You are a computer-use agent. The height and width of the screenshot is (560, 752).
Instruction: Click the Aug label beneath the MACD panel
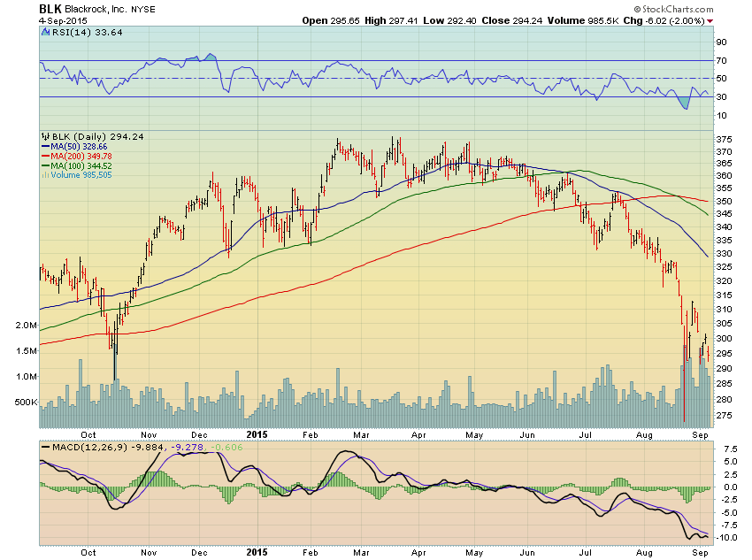pyautogui.click(x=645, y=553)
